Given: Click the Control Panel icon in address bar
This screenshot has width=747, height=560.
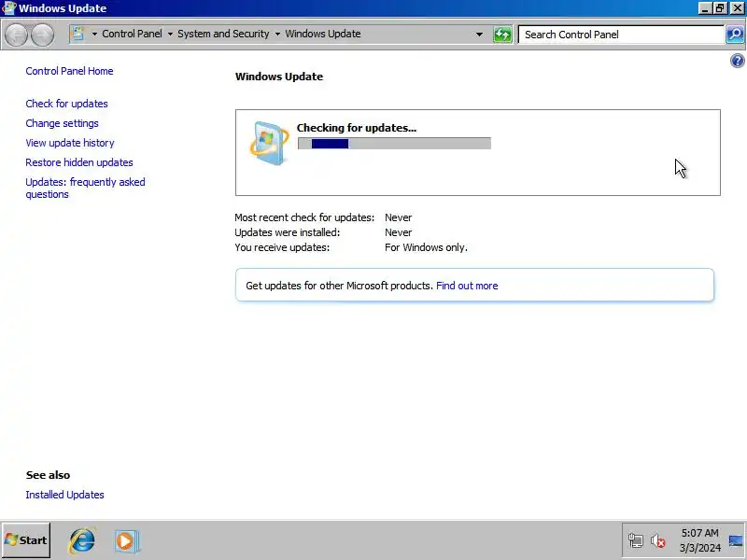Looking at the screenshot, I should tap(78, 34).
